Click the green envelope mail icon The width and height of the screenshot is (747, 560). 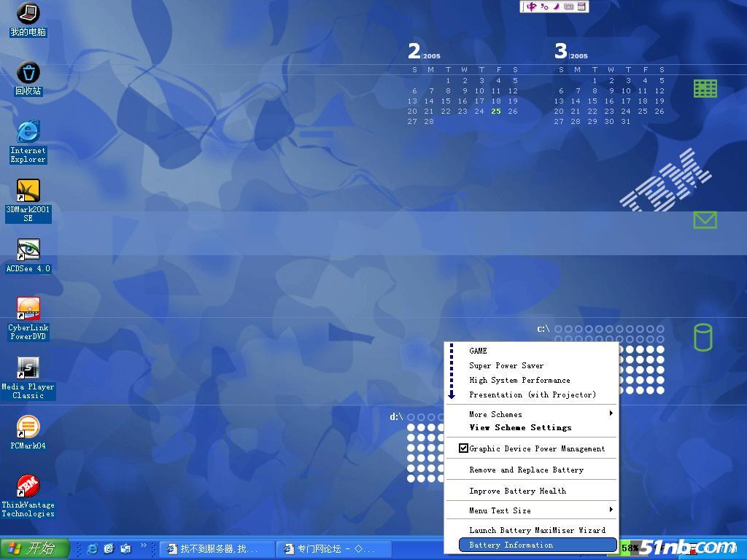[x=705, y=219]
